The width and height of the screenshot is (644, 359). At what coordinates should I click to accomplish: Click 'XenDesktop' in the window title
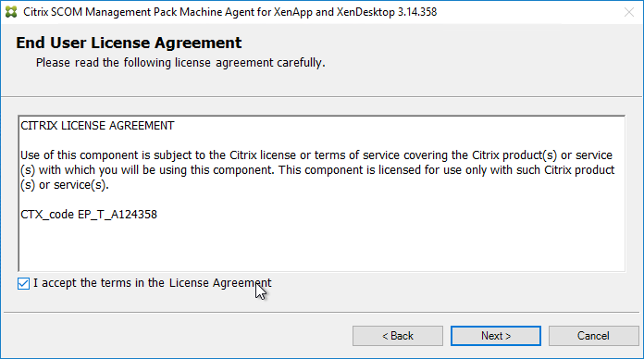[365, 12]
